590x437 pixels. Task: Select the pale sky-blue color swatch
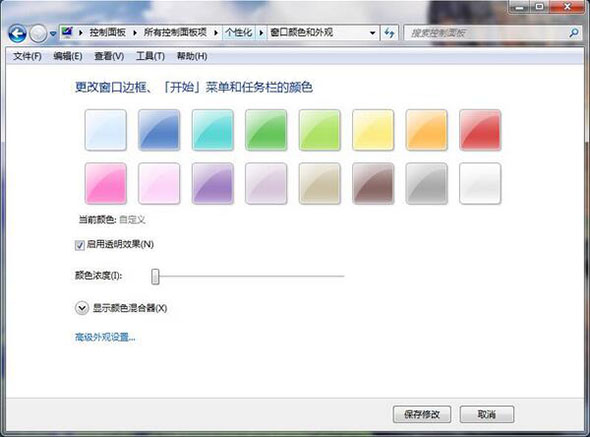tap(106, 130)
